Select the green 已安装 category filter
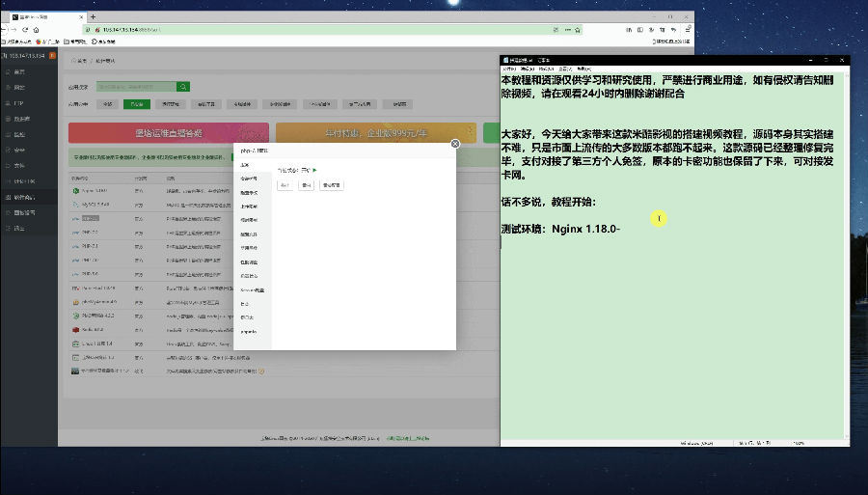This screenshot has height=495, width=868. [138, 103]
